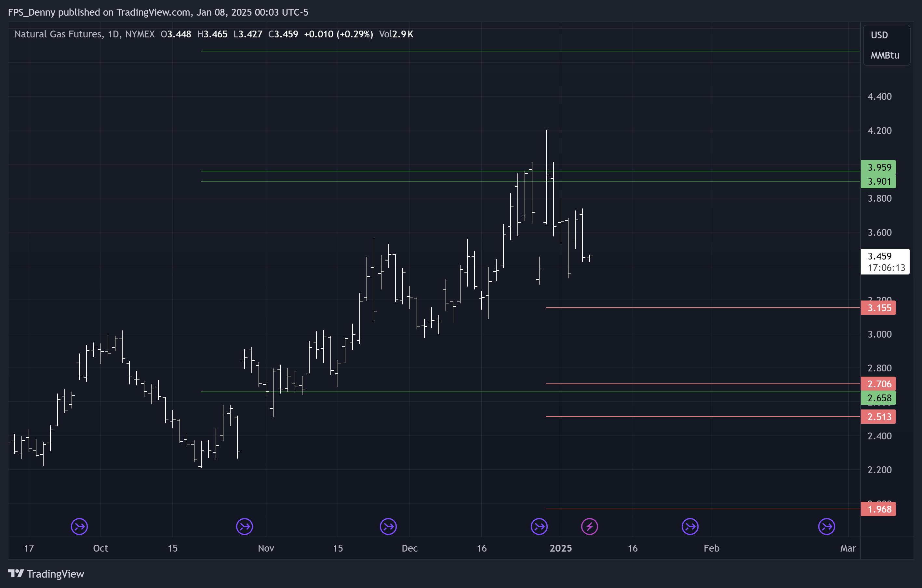Click the H3.465 high value in legend
The width and height of the screenshot is (922, 588).
(212, 34)
